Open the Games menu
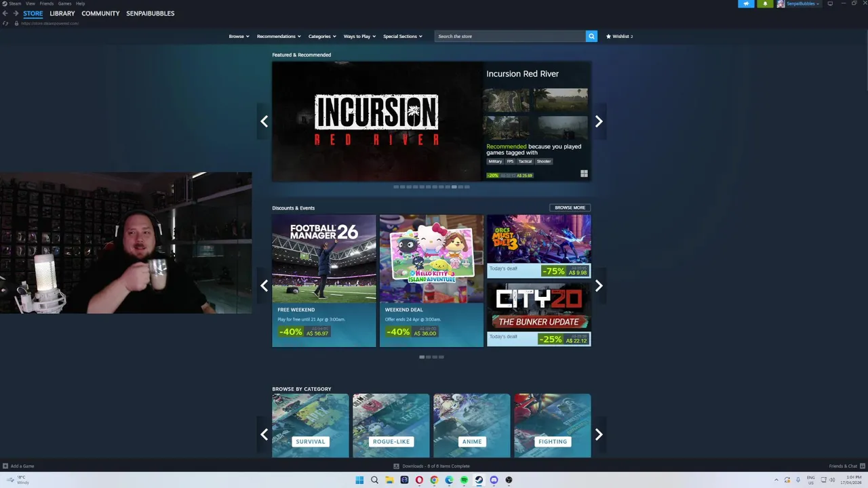Screen dimensions: 868x488 pos(64,3)
